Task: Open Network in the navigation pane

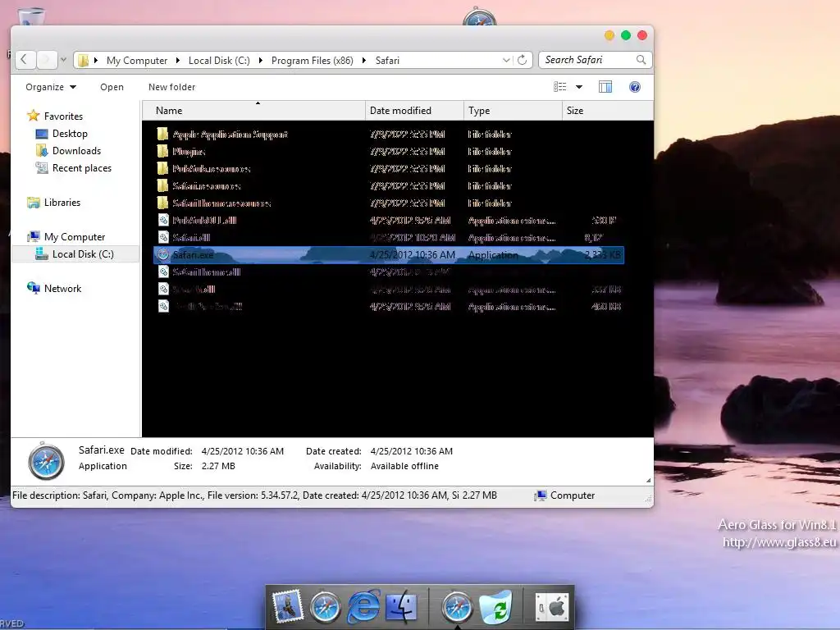Action: [x=62, y=288]
